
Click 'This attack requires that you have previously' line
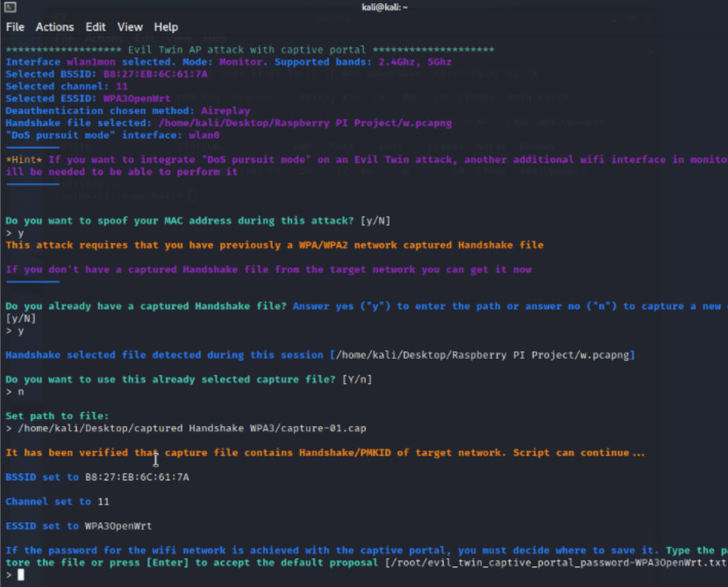[x=274, y=245]
